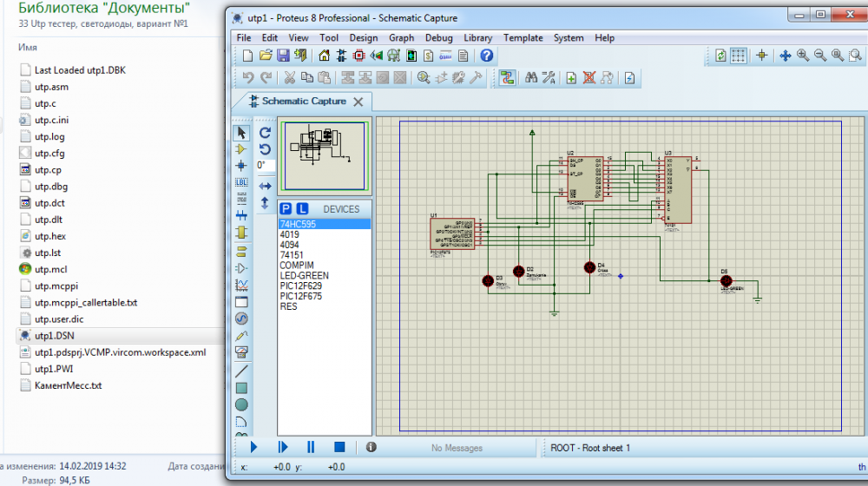This screenshot has height=486, width=868.
Task: Undo the last schematic change
Action: pos(248,78)
